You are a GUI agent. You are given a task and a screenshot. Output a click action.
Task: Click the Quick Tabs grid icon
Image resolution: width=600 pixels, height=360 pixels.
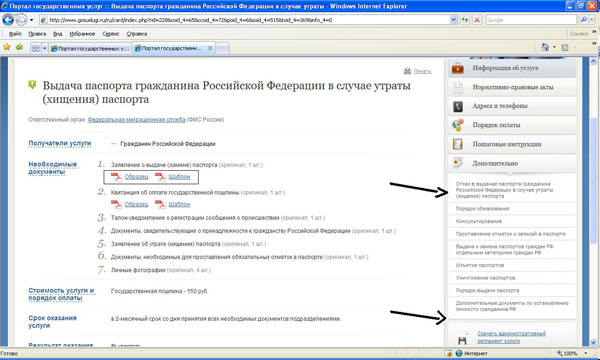coord(36,48)
